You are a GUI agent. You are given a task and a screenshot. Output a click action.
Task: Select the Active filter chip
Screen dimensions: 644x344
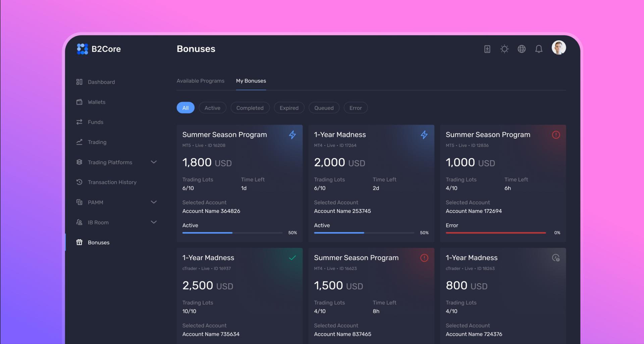tap(212, 108)
